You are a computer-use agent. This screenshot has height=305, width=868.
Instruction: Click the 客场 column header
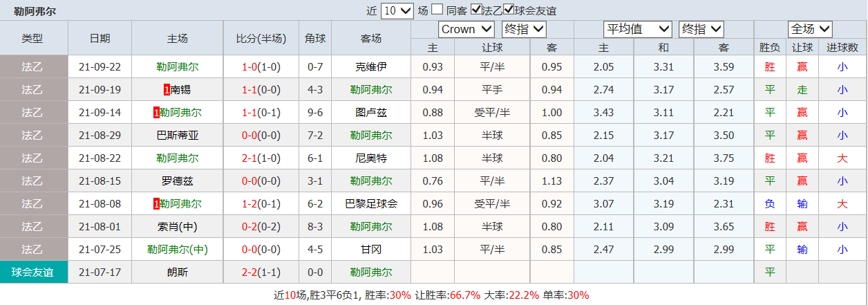coord(371,39)
